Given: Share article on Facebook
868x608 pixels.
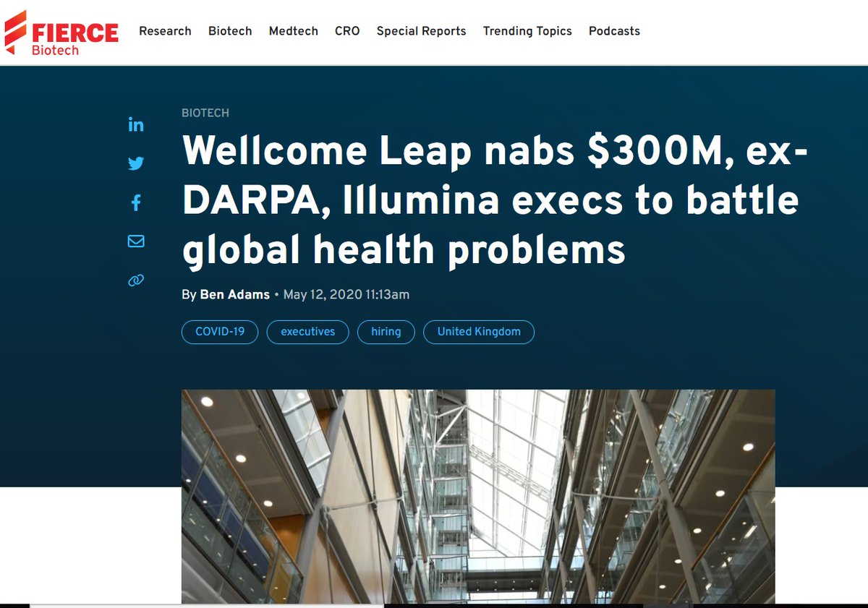Looking at the screenshot, I should pyautogui.click(x=136, y=202).
